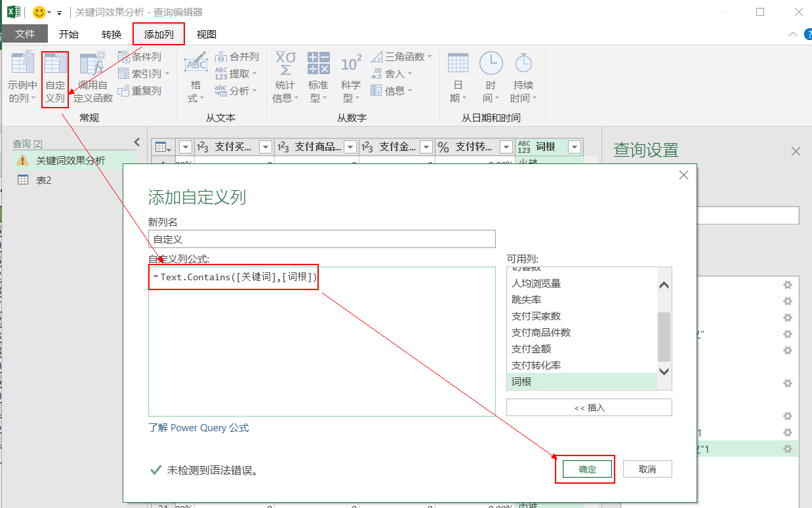The image size is (812, 508).
Task: Click the available columns scroll down arrow
Action: (664, 371)
